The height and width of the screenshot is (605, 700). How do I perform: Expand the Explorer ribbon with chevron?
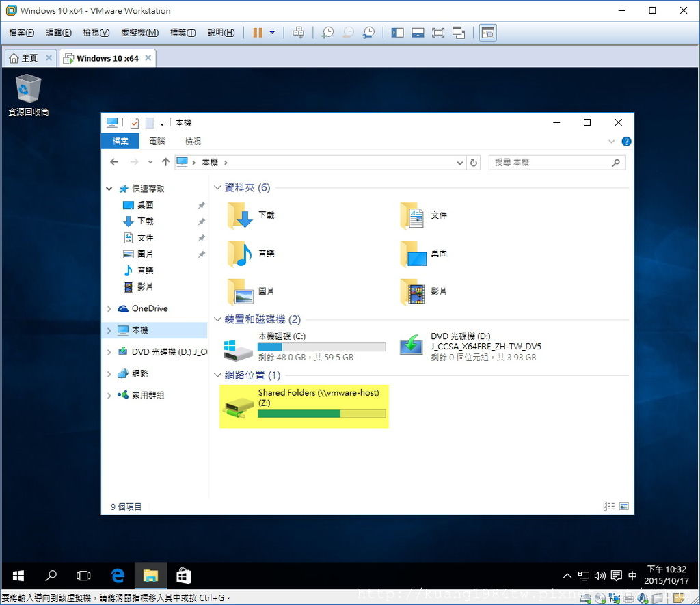[x=611, y=142]
